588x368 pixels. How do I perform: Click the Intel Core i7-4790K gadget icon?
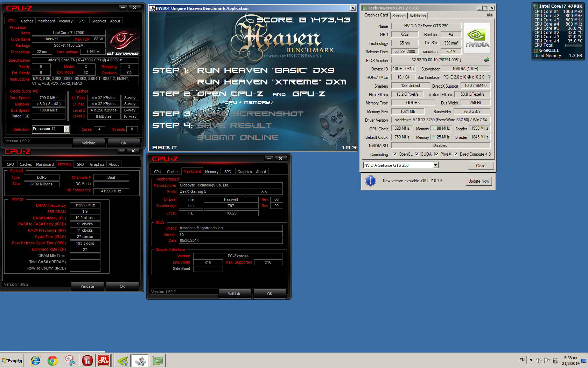[x=535, y=6]
